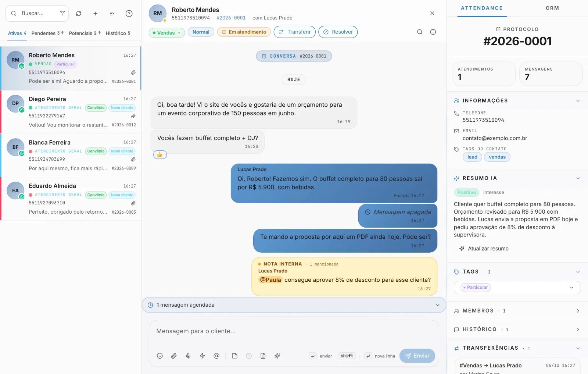Search within conversation using magnifier icon

[x=420, y=32]
